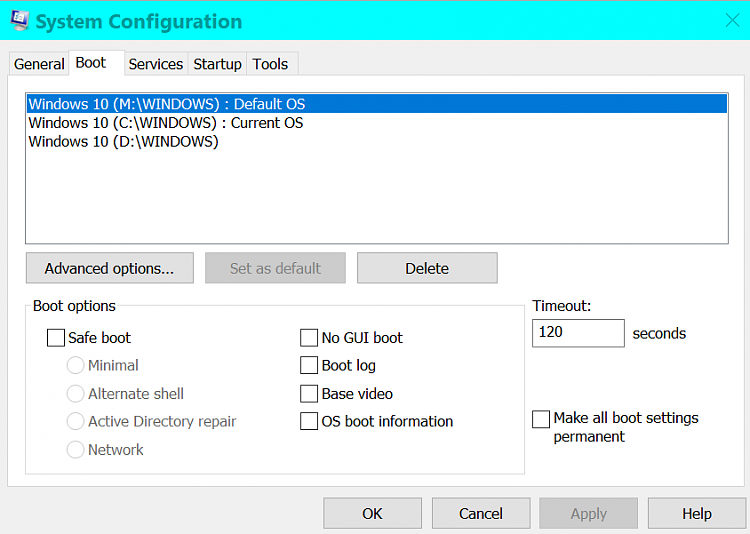Close the System Configuration window
This screenshot has width=750, height=534.
click(x=732, y=20)
